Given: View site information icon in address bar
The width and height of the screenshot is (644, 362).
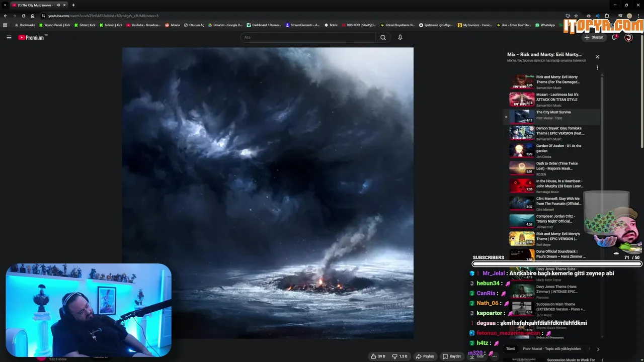Looking at the screenshot, I should pos(43,16).
